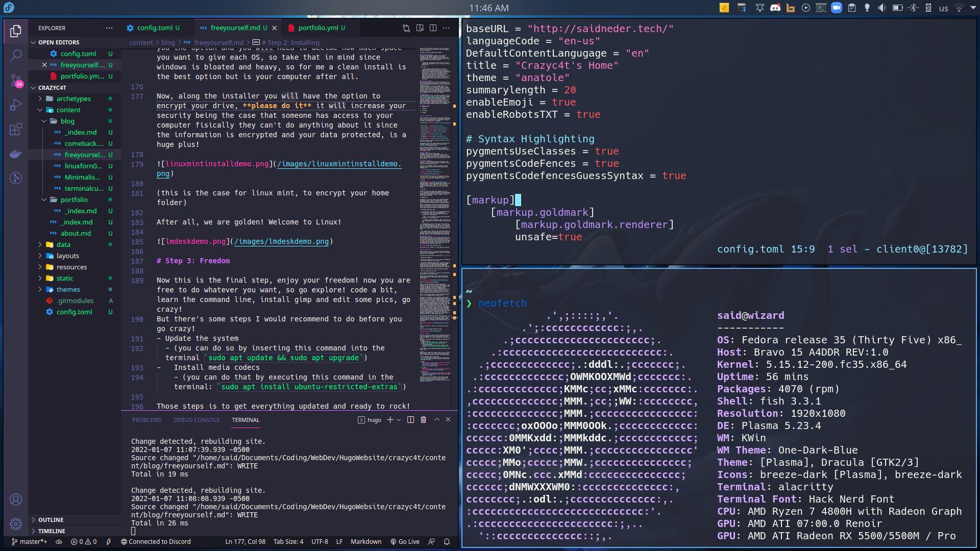This screenshot has width=980, height=551.
Task: Switch to the portfolio.yml tab
Action: pos(320,28)
